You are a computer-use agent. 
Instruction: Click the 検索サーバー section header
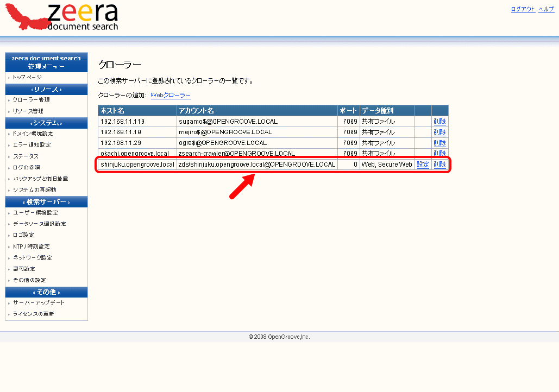(46, 202)
